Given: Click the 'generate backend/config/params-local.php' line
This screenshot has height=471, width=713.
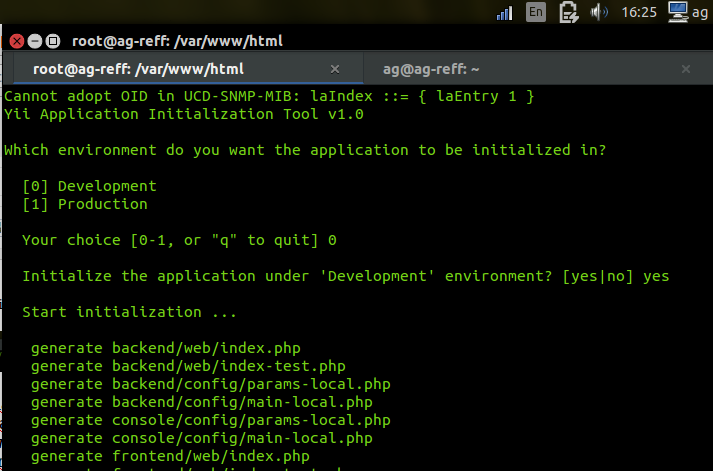Looking at the screenshot, I should coord(211,384).
